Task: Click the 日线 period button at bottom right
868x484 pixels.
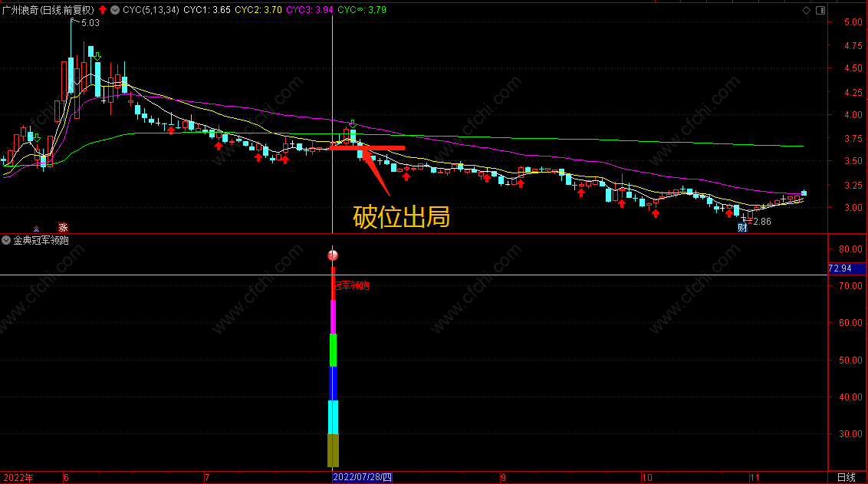Action: pos(847,477)
